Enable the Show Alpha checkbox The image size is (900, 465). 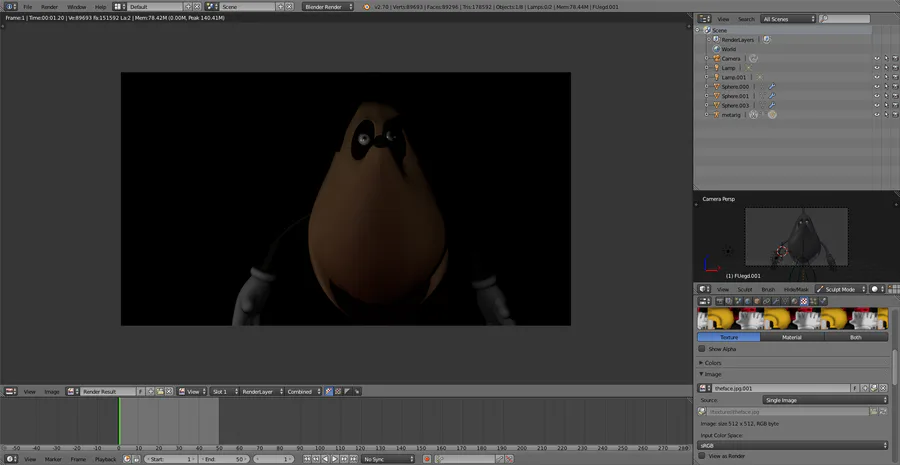coord(702,349)
